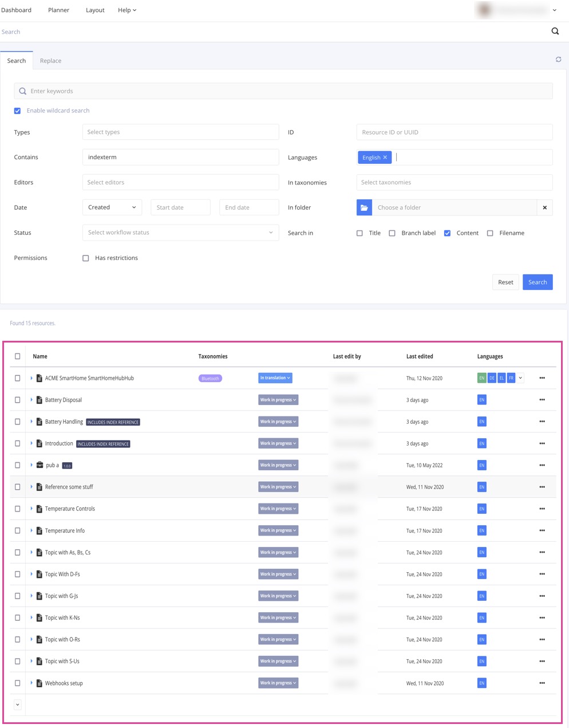The width and height of the screenshot is (569, 728).
Task: Enable the Has restrictions checkbox
Action: pos(86,258)
